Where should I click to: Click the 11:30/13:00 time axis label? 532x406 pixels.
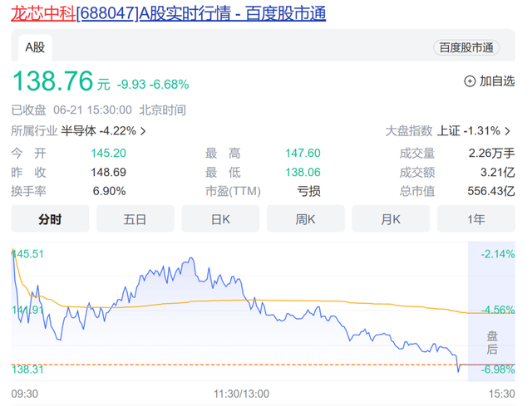pos(241,394)
